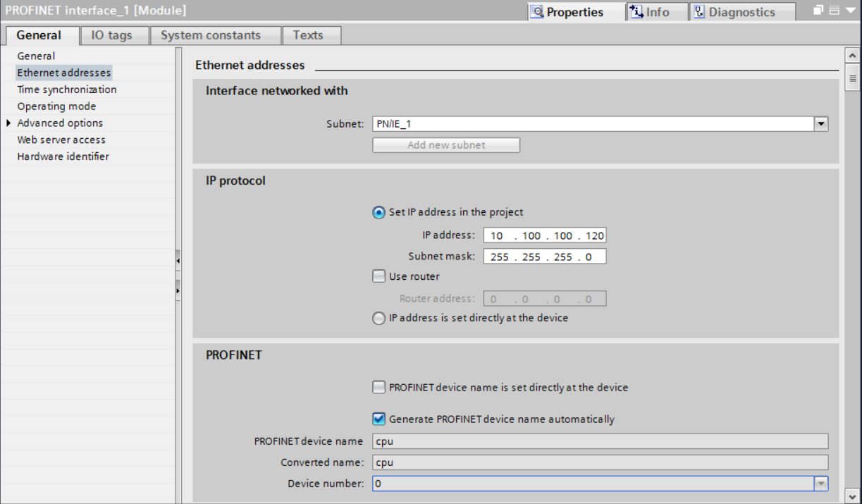The image size is (862, 504).
Task: Click the IP address field's last octet '120'
Action: pos(594,235)
